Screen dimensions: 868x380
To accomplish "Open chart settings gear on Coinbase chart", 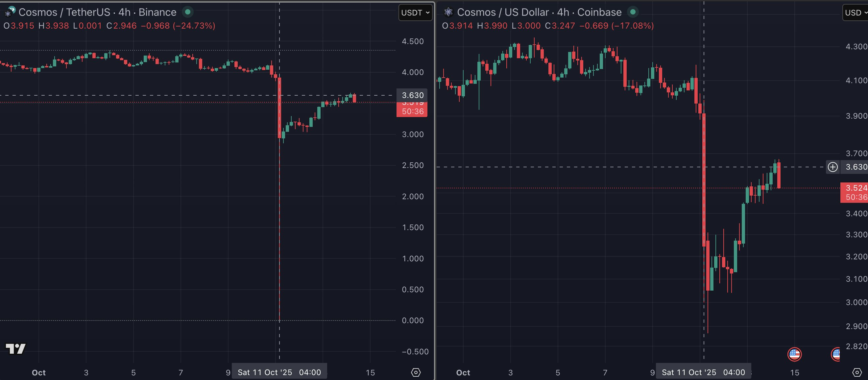I will pos(857,372).
